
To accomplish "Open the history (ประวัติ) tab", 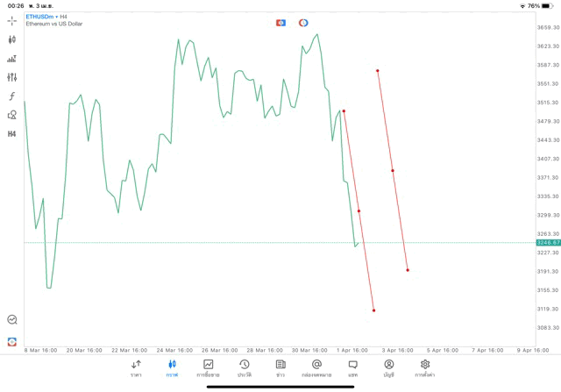I will point(244,368).
